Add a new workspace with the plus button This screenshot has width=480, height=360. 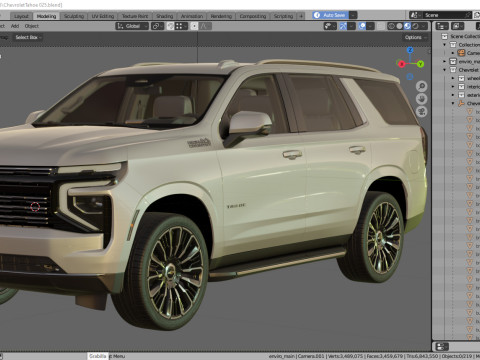click(x=301, y=16)
